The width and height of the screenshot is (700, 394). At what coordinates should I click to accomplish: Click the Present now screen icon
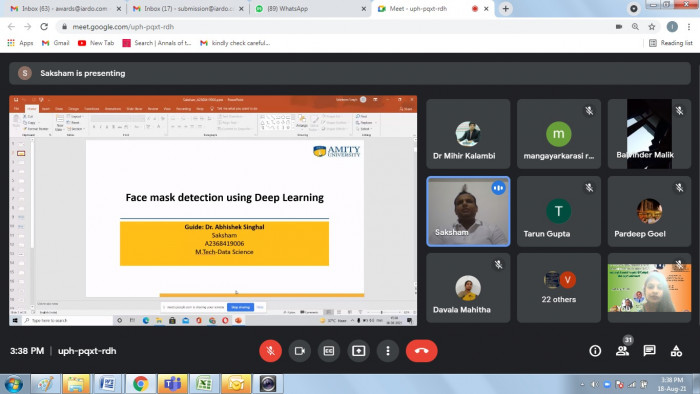click(x=358, y=351)
